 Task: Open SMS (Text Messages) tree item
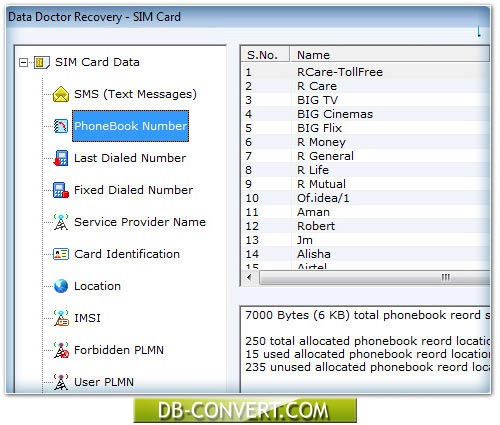135,94
